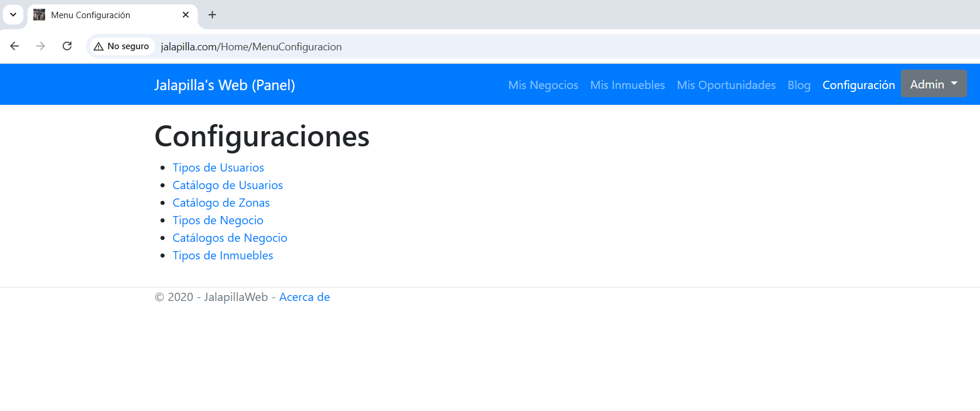Image resolution: width=980 pixels, height=411 pixels.
Task: Open Tipos de Inmuebles link
Action: click(223, 255)
